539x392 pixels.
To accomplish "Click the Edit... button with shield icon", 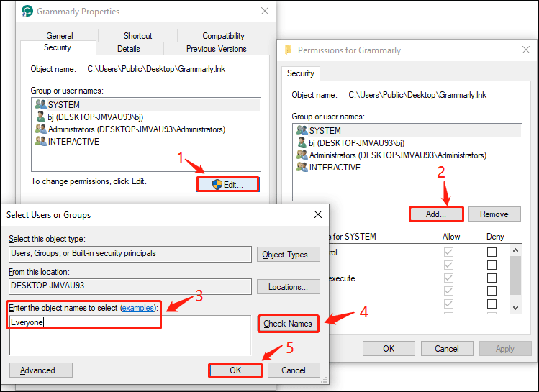I will 228,184.
